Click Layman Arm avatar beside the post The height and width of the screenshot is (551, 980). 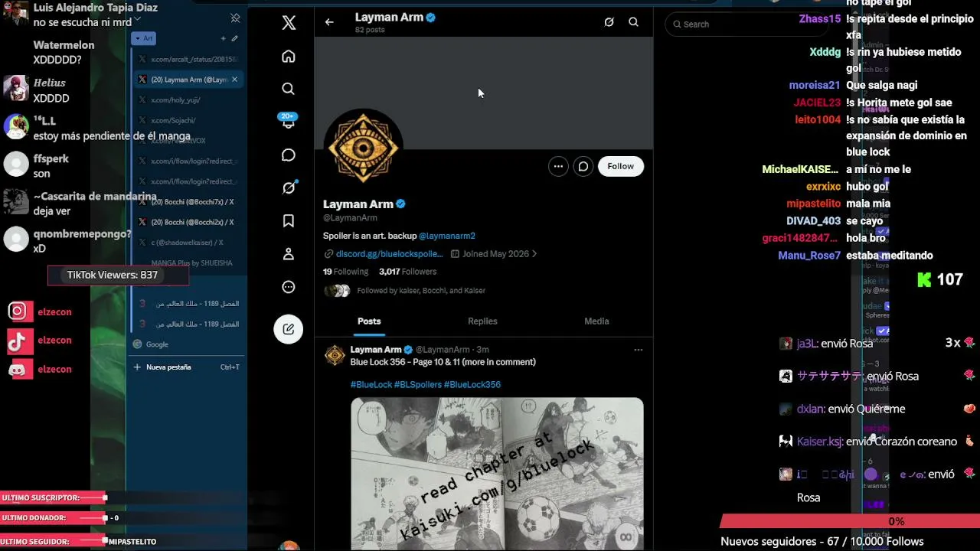pyautogui.click(x=335, y=355)
